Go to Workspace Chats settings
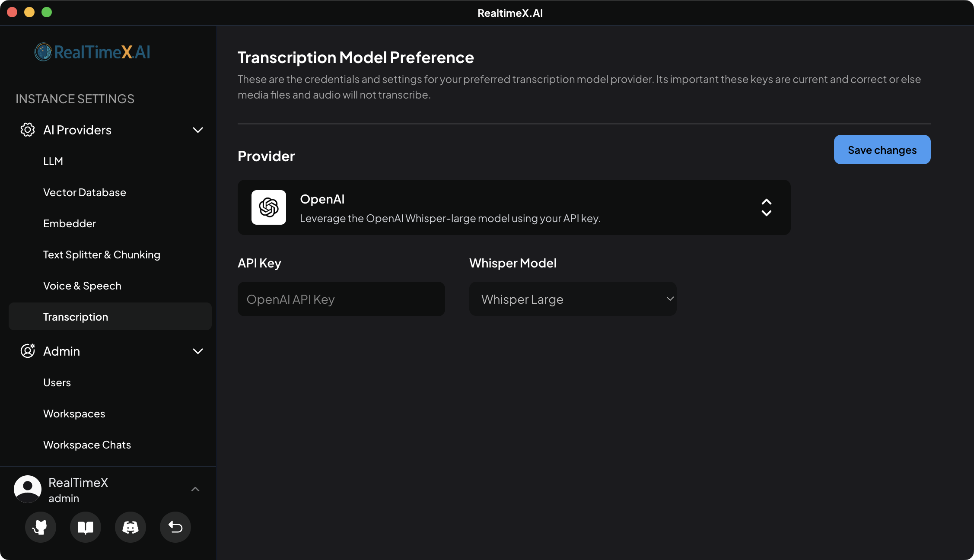This screenshot has height=560, width=974. click(87, 444)
